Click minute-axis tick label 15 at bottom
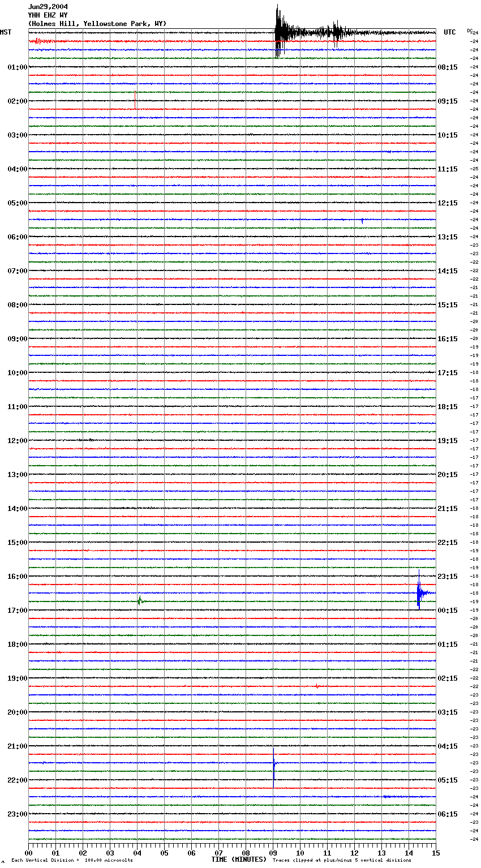The height and width of the screenshot is (868, 481). click(x=436, y=853)
